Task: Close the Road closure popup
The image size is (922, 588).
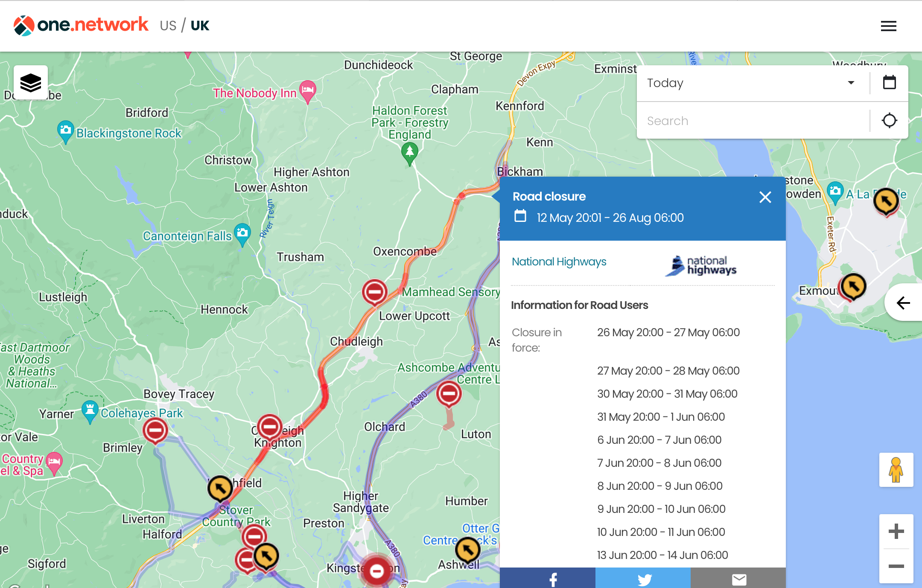Action: point(765,197)
